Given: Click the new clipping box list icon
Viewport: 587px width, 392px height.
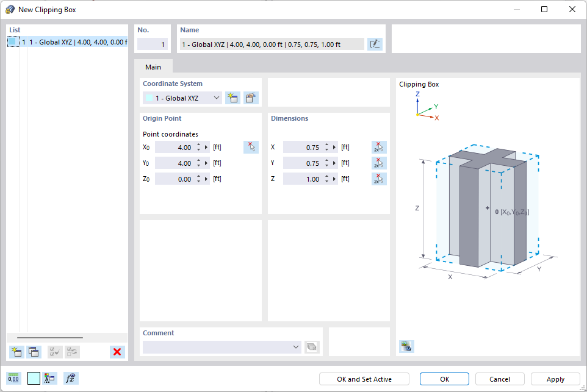Looking at the screenshot, I should point(16,352).
